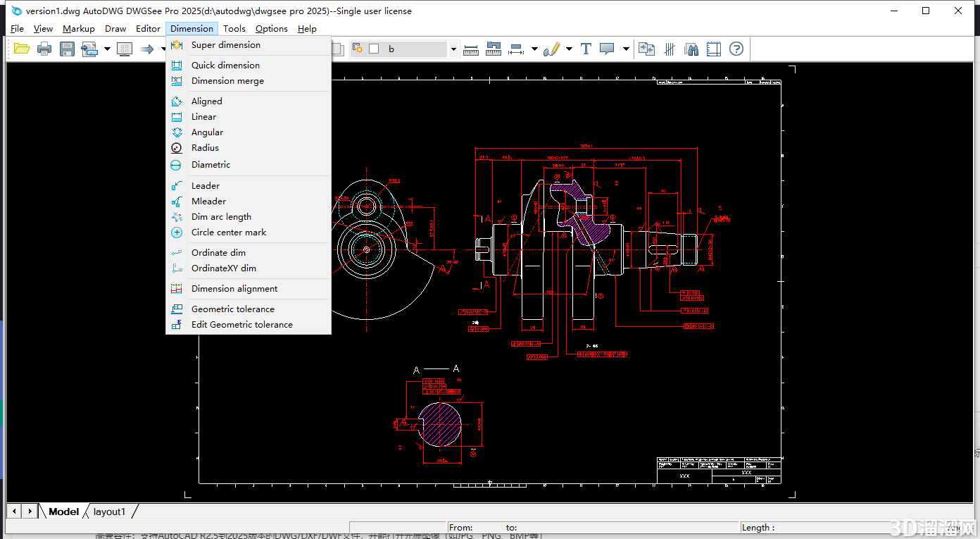The image size is (980, 539).
Task: Expand the markup pen dropdown arrow
Action: click(569, 49)
